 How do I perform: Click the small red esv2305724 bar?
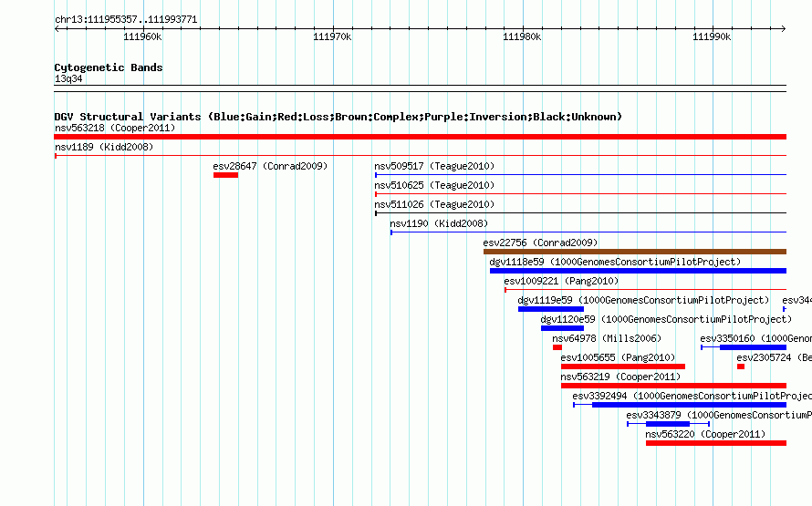coord(741,367)
